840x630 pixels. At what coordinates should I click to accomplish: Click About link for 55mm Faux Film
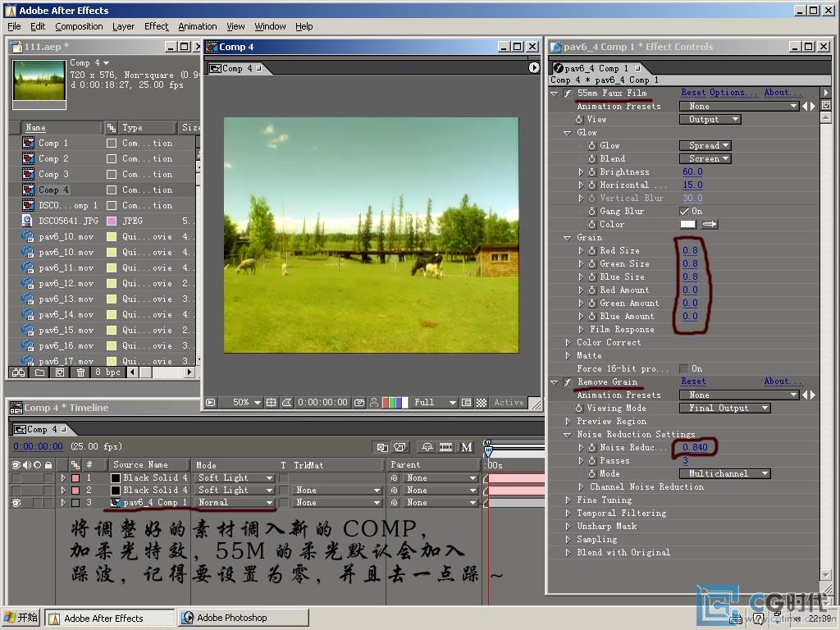click(x=782, y=93)
